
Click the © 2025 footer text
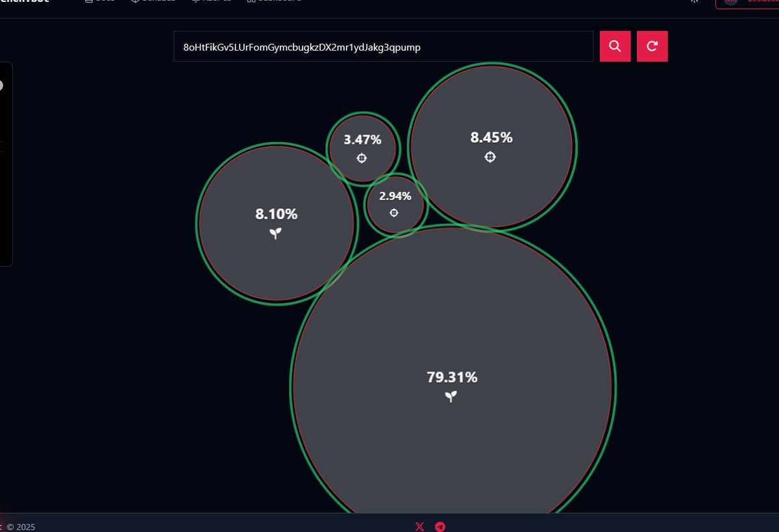tap(20, 527)
